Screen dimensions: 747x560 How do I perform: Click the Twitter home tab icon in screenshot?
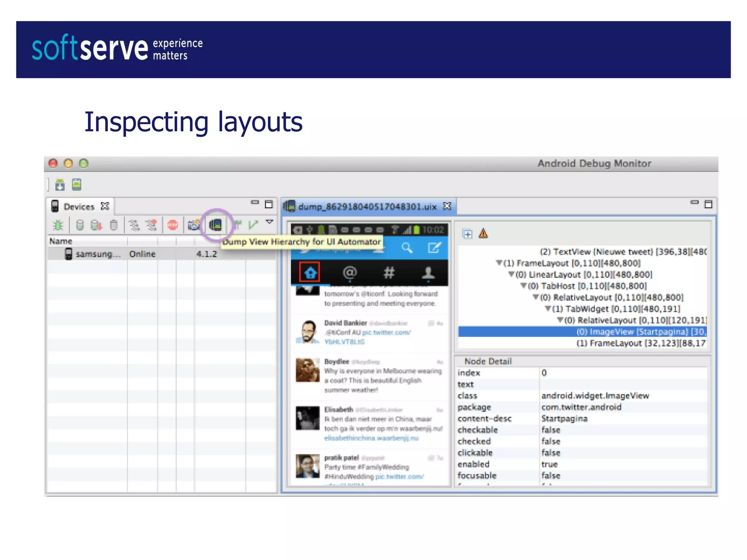tap(310, 272)
